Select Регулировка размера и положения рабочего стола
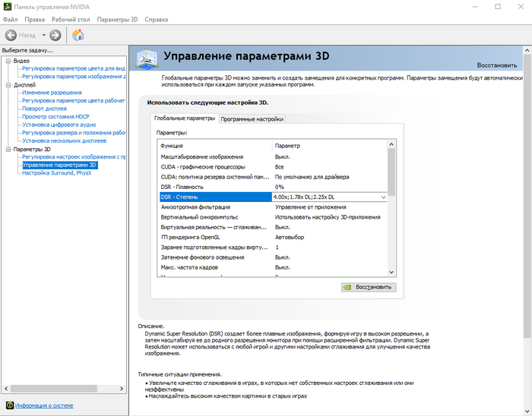 tap(74, 133)
